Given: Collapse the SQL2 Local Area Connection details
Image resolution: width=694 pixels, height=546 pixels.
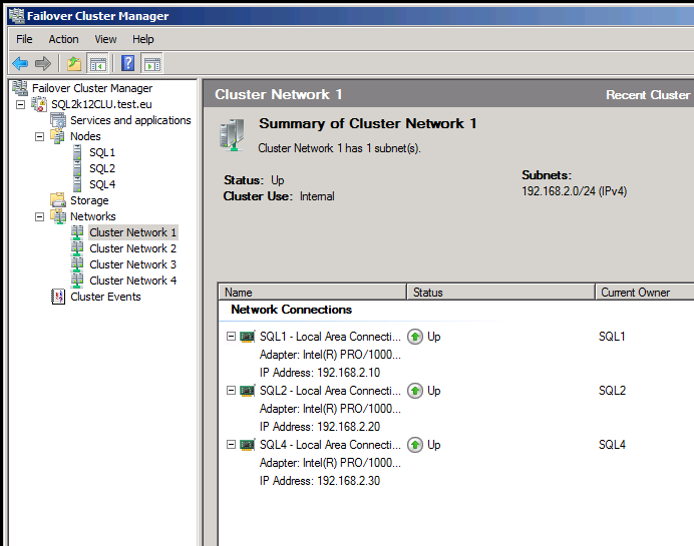Looking at the screenshot, I should (x=231, y=391).
